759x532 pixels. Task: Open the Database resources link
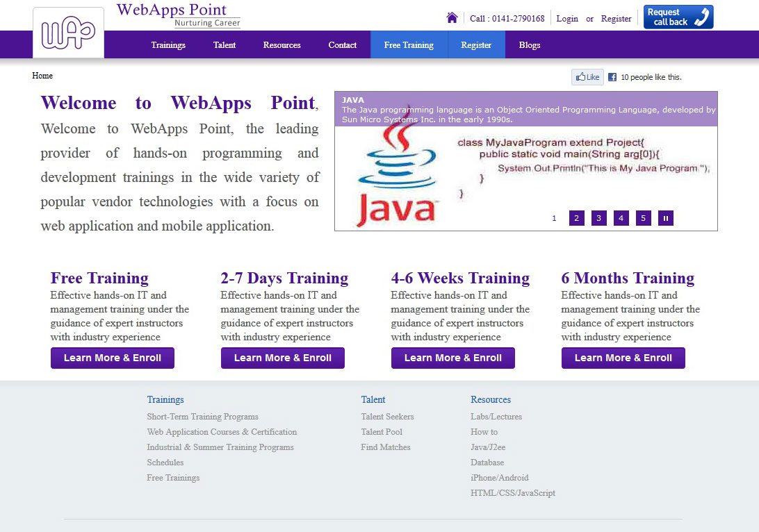[487, 463]
